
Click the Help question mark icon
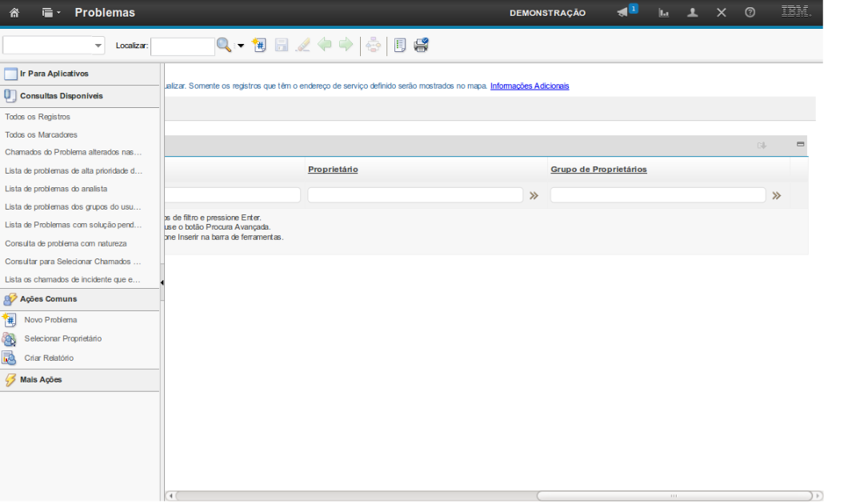coord(750,13)
